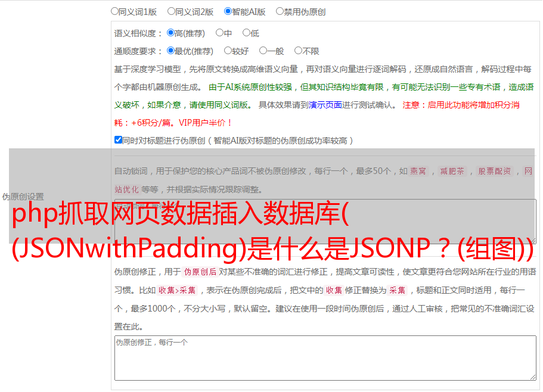The image size is (543, 392).
Task: Click the 减肥茶 example keyword
Action: click(452, 171)
